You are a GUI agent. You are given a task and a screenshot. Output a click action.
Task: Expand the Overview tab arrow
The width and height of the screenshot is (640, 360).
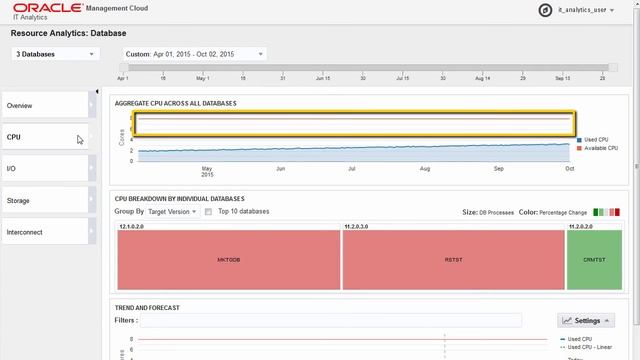click(92, 105)
